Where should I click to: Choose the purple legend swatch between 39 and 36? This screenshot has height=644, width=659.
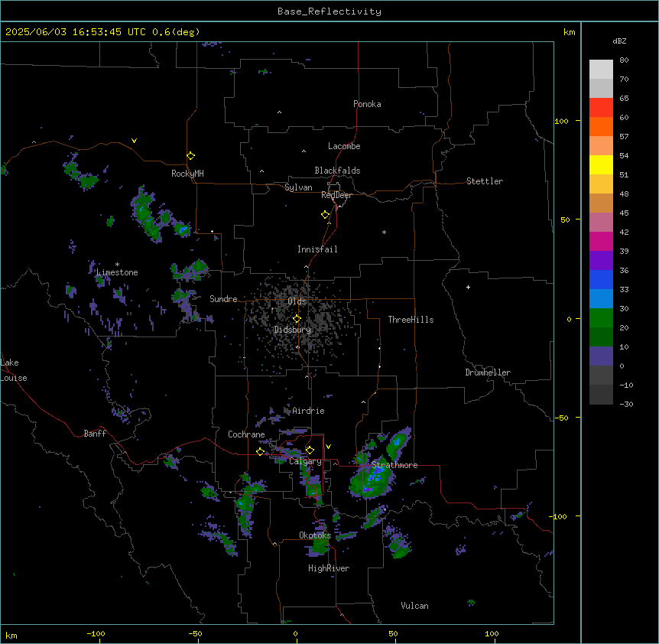coord(601,260)
